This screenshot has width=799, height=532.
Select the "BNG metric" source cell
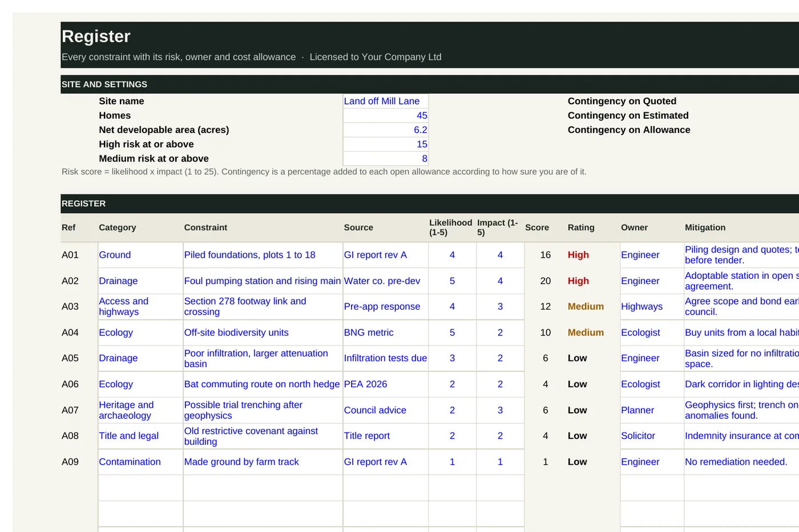coord(386,332)
